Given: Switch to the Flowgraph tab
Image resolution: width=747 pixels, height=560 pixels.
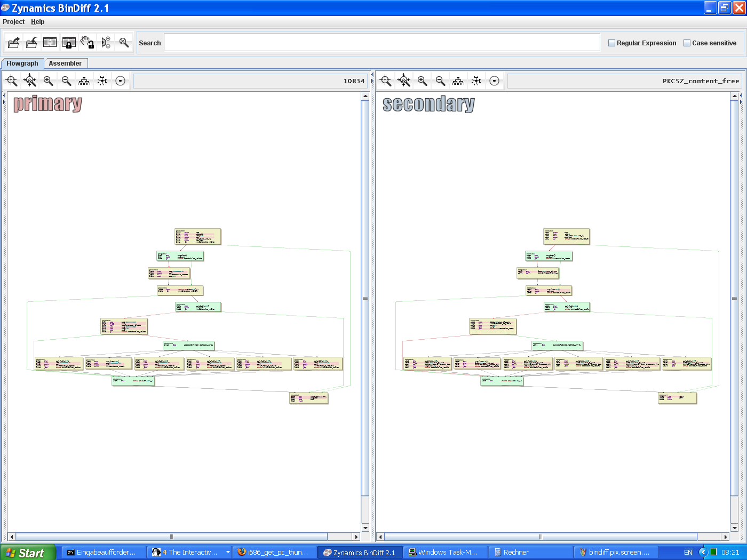Looking at the screenshot, I should point(22,63).
